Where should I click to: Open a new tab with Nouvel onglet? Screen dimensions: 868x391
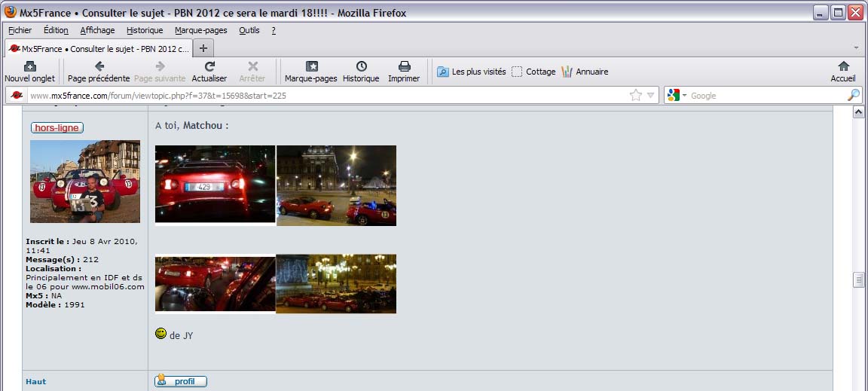30,72
